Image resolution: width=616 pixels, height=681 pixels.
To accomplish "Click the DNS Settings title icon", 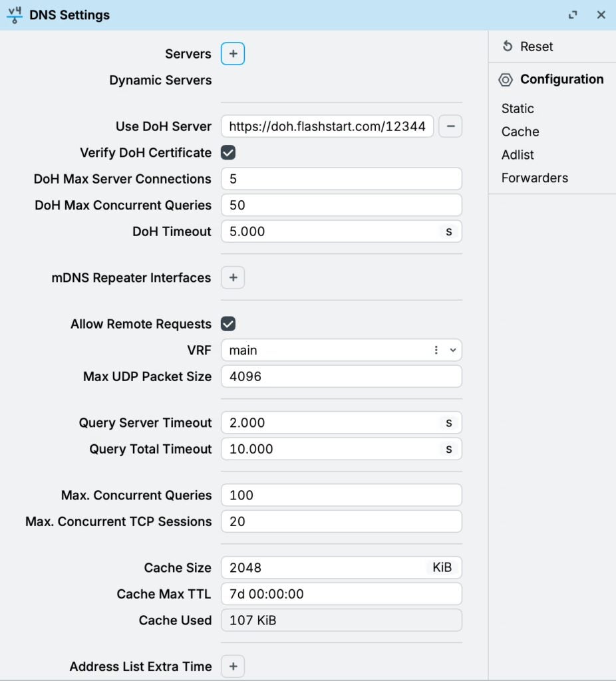I will pyautogui.click(x=15, y=15).
